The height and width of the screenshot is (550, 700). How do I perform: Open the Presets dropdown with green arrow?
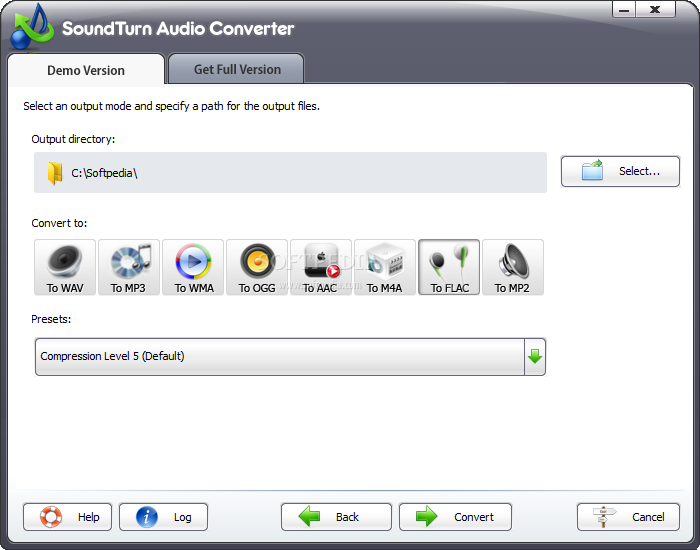coord(535,357)
